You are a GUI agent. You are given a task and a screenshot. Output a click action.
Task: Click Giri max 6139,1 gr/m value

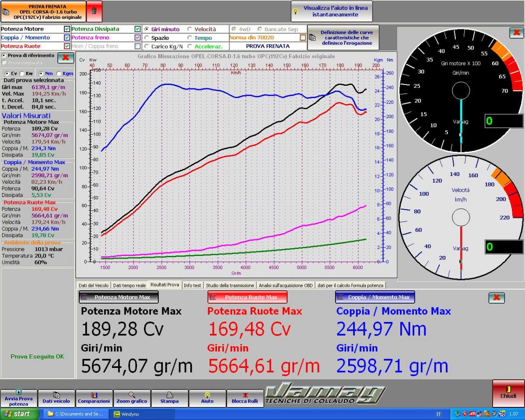click(x=49, y=87)
